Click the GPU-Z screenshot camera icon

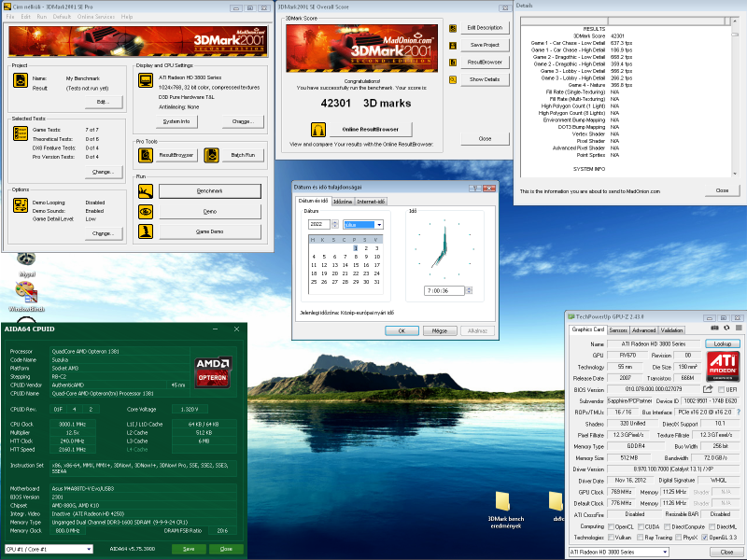[x=714, y=329]
